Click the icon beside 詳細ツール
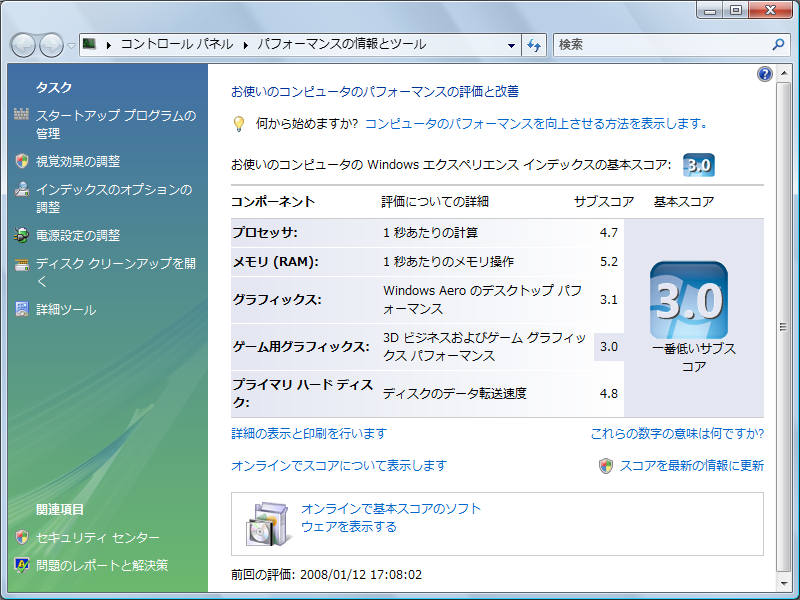 pos(22,309)
